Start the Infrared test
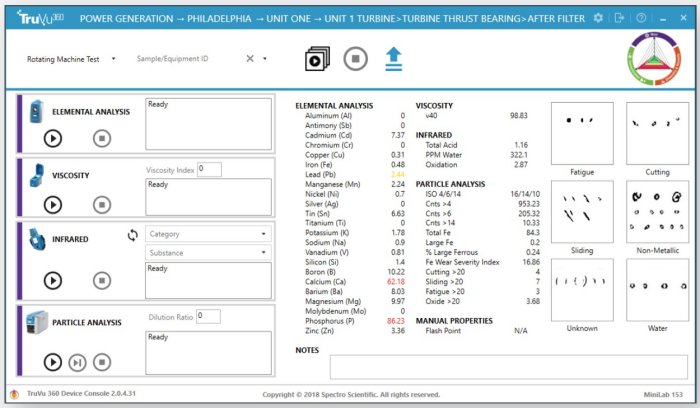Screen dimensions: 700x408 pyautogui.click(x=53, y=281)
